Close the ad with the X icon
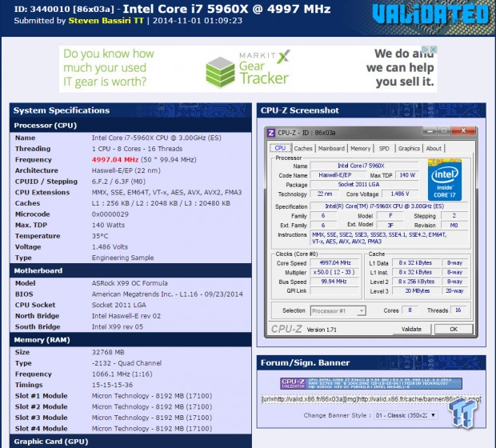The height and width of the screenshot is (448, 496). (434, 50)
